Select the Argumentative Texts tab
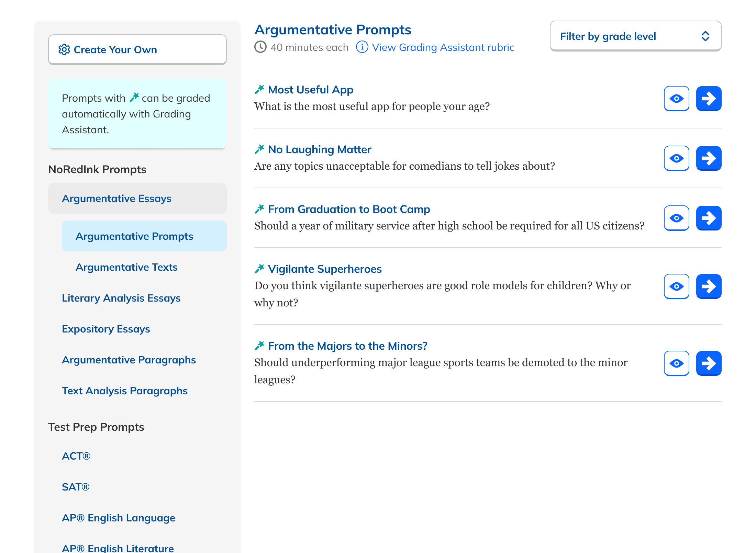Image resolution: width=756 pixels, height=553 pixels. click(126, 267)
